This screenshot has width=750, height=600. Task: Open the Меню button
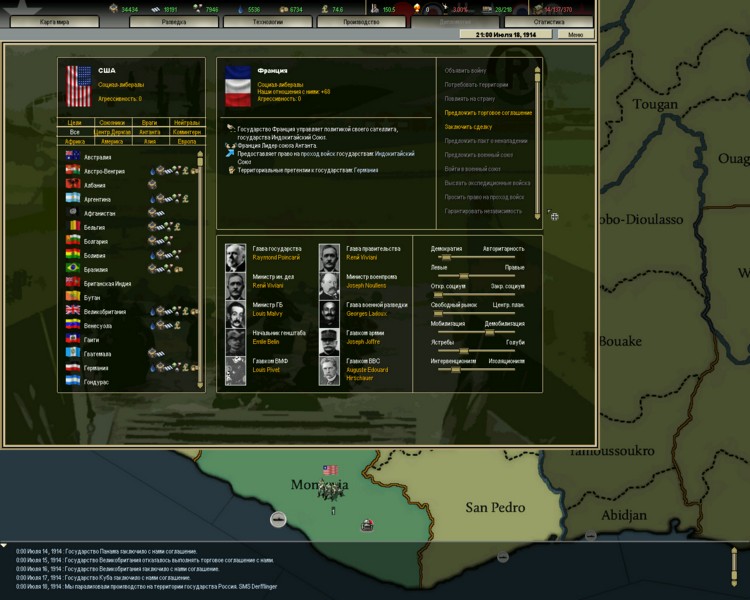(x=575, y=34)
